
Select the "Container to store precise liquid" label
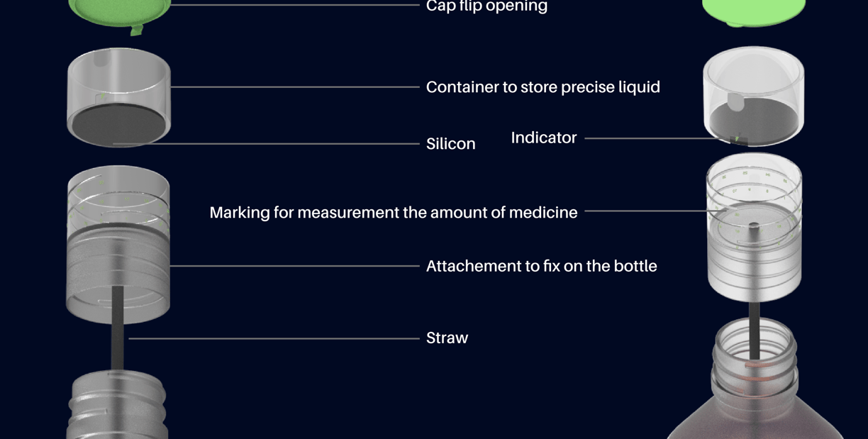[x=542, y=87]
